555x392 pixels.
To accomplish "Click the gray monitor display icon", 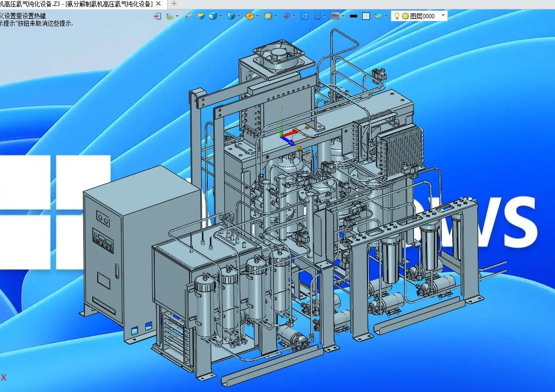I will click(x=335, y=16).
